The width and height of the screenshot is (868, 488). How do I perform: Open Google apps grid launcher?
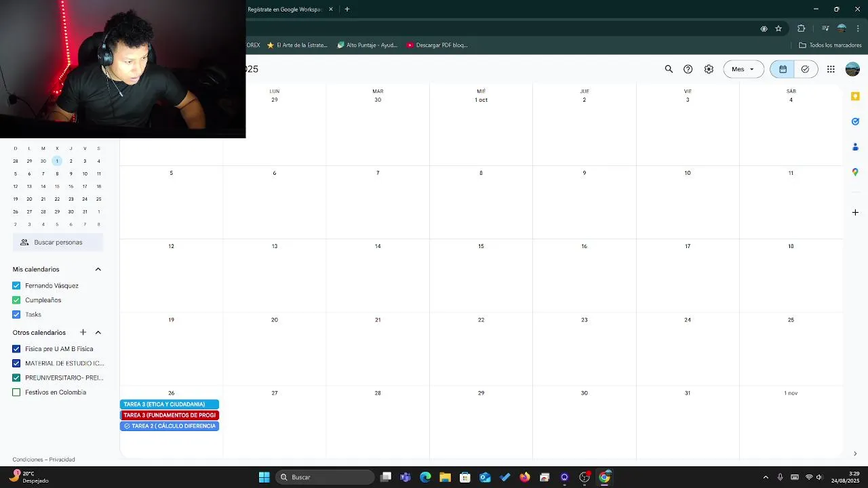click(x=831, y=69)
